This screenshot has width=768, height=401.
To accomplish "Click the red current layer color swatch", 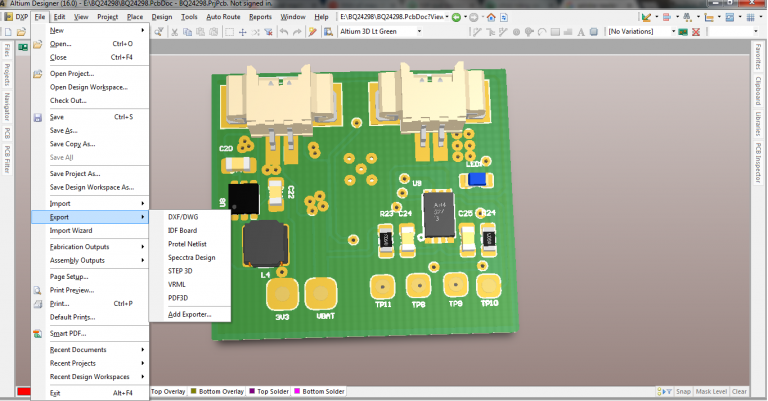I will pos(24,392).
